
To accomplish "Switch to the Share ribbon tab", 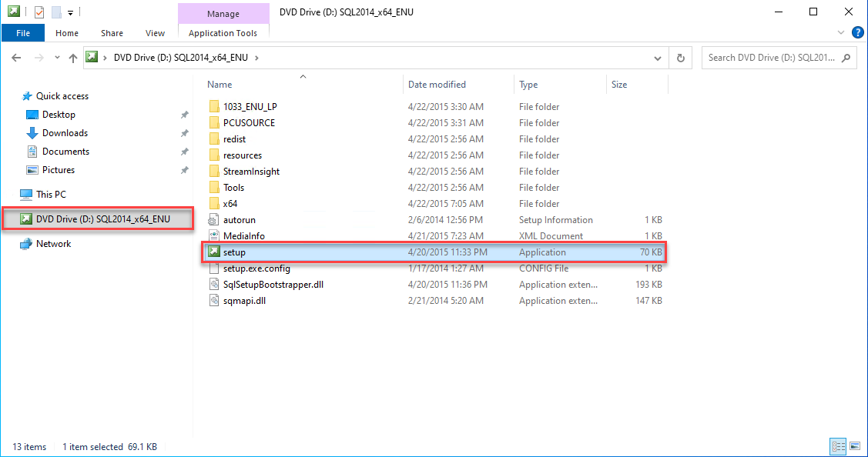I will pos(112,33).
